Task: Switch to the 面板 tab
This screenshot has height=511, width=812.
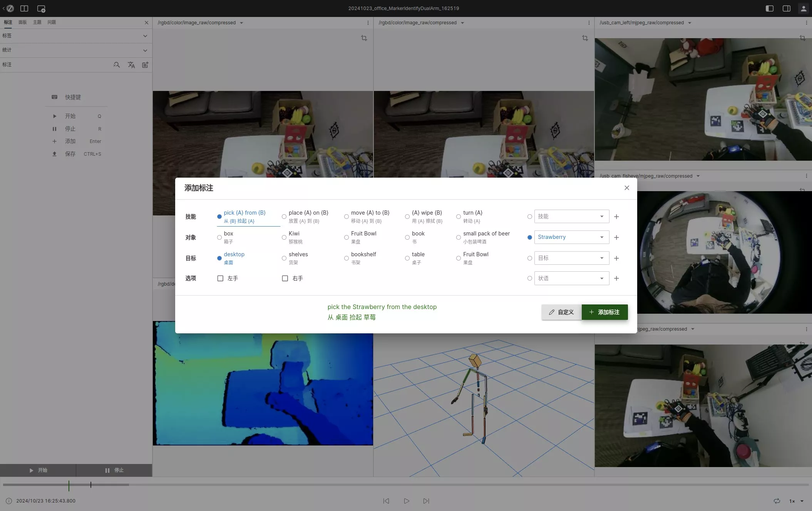Action: [23, 22]
